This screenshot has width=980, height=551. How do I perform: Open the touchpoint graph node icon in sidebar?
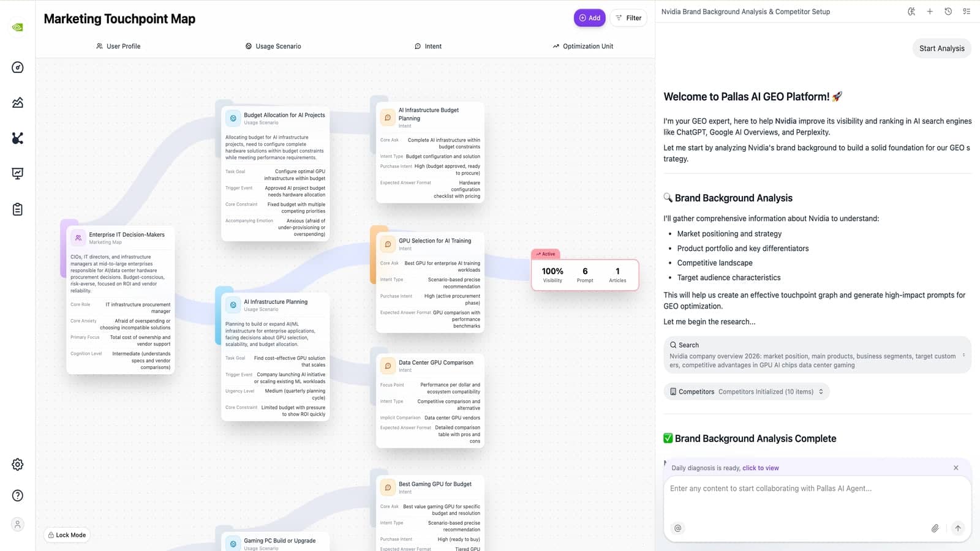click(x=17, y=138)
